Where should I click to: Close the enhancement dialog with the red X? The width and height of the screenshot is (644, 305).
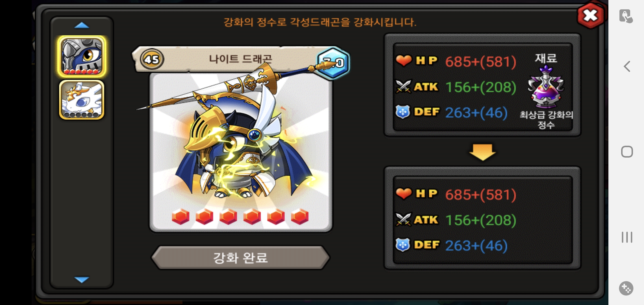pyautogui.click(x=590, y=16)
